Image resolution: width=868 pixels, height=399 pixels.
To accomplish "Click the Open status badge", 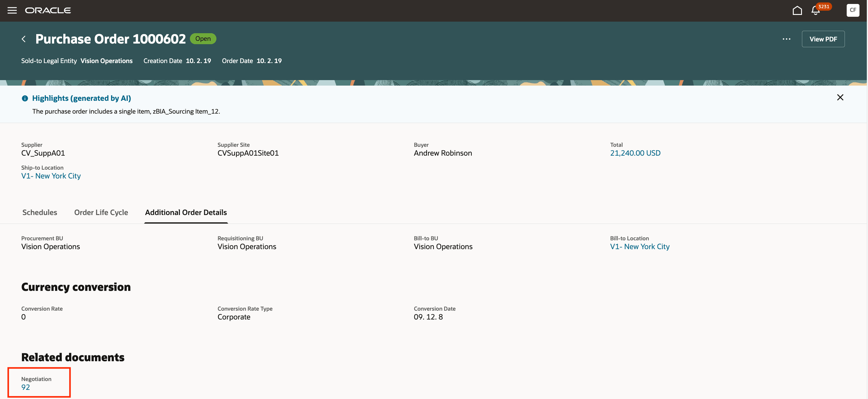I will (x=203, y=39).
